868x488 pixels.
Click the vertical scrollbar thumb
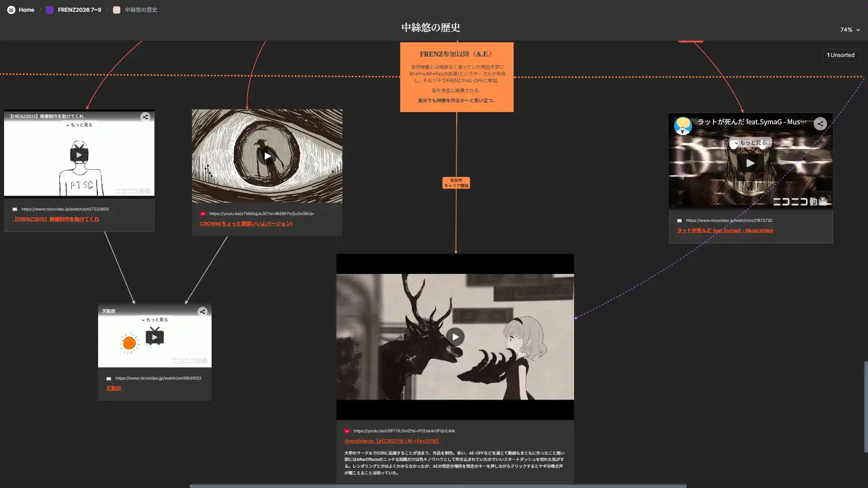tap(866, 407)
